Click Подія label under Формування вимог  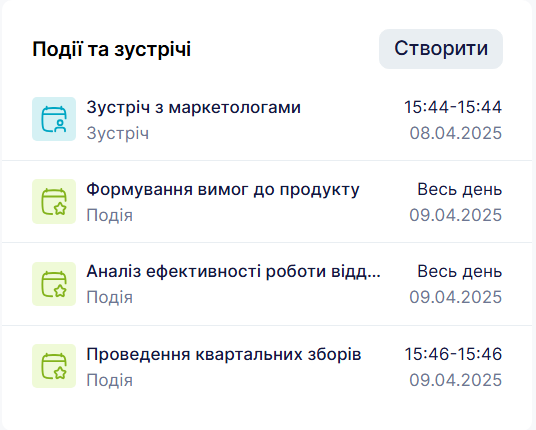click(109, 215)
